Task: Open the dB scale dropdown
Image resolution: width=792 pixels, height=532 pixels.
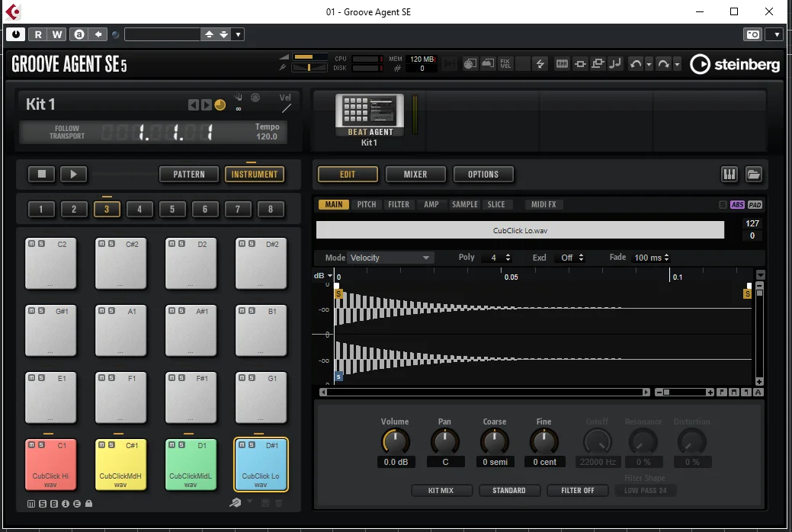Action: (x=323, y=275)
